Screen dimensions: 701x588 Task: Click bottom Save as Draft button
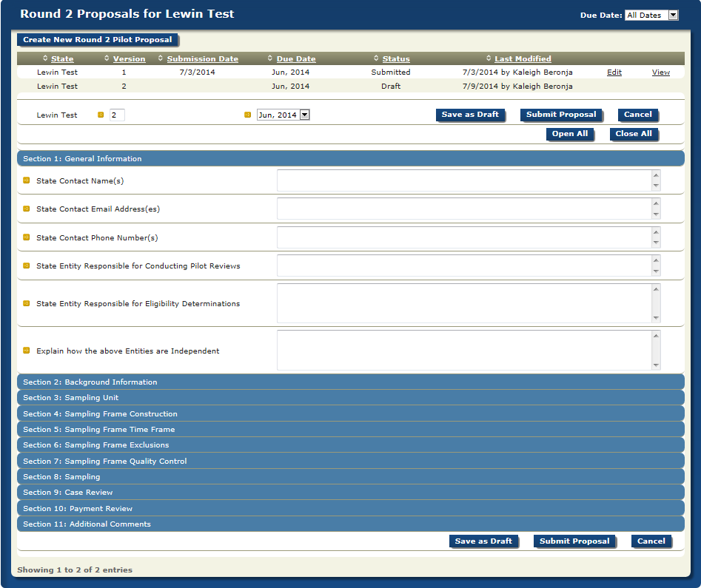coord(483,541)
